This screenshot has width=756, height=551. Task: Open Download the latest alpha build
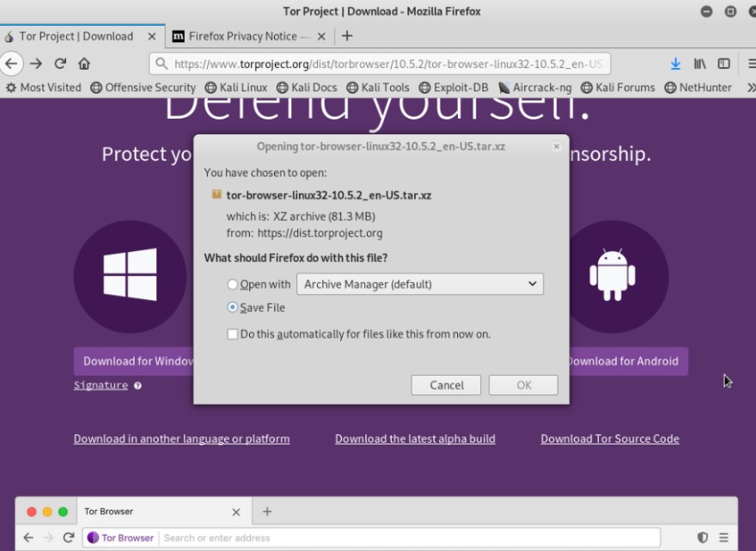pyautogui.click(x=415, y=438)
